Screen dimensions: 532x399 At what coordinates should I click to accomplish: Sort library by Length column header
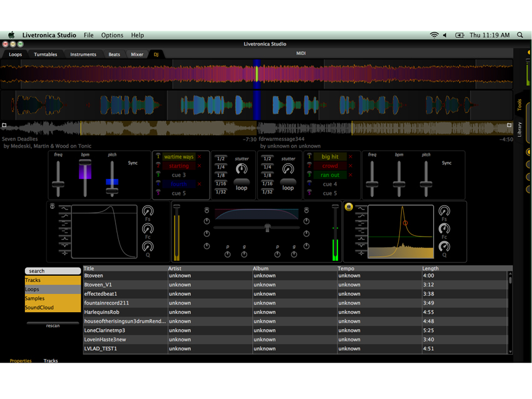(464, 268)
